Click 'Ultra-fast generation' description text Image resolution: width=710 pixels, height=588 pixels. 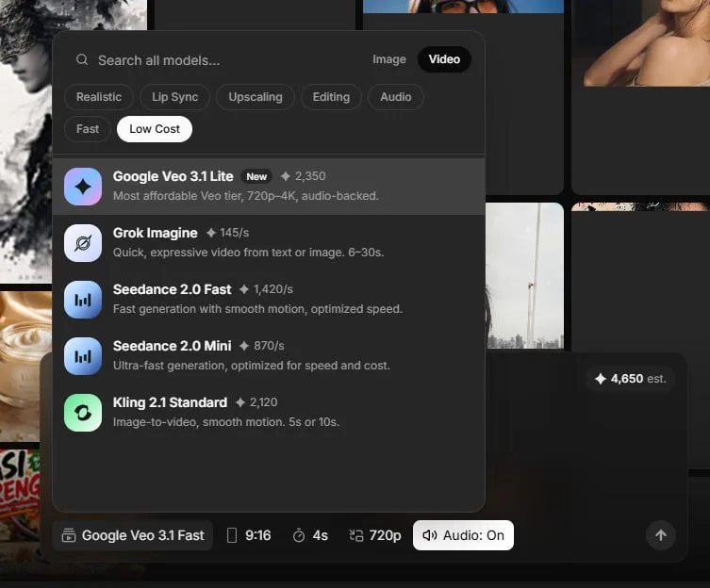(x=252, y=366)
